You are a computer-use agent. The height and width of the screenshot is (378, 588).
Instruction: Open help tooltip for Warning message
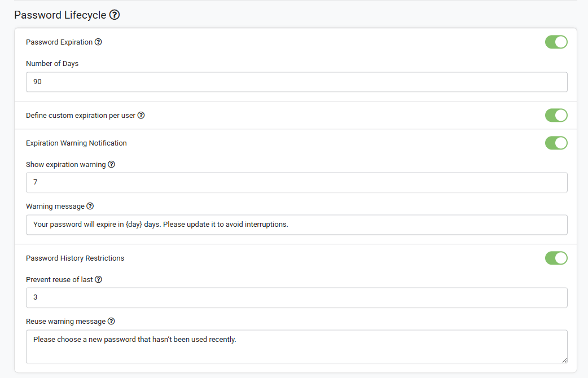tap(90, 206)
